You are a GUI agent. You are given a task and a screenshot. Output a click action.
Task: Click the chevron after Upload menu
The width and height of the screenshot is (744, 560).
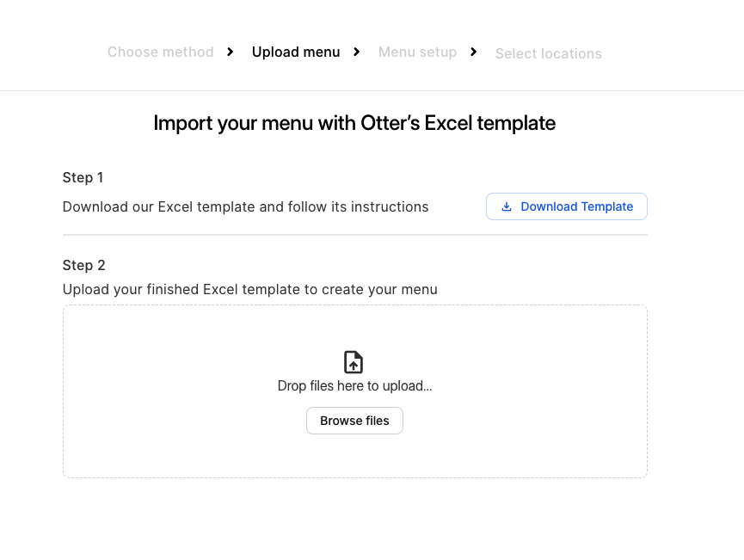[x=357, y=52]
